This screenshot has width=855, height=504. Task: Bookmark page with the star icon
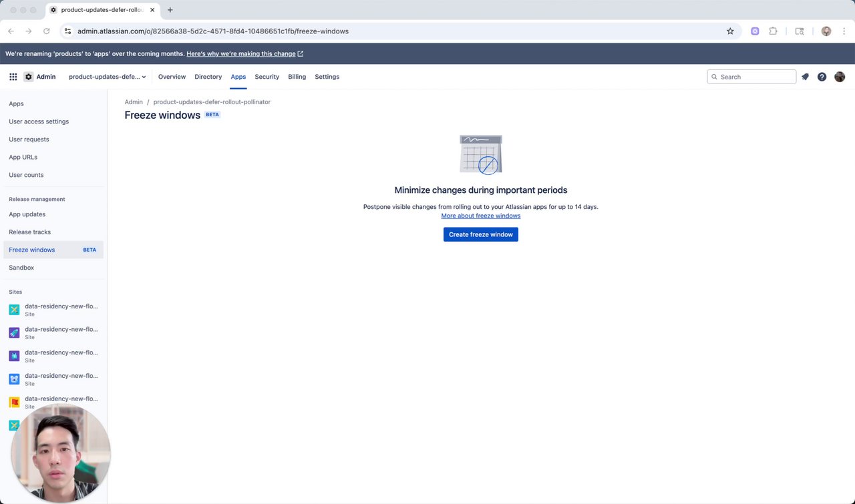[730, 31]
